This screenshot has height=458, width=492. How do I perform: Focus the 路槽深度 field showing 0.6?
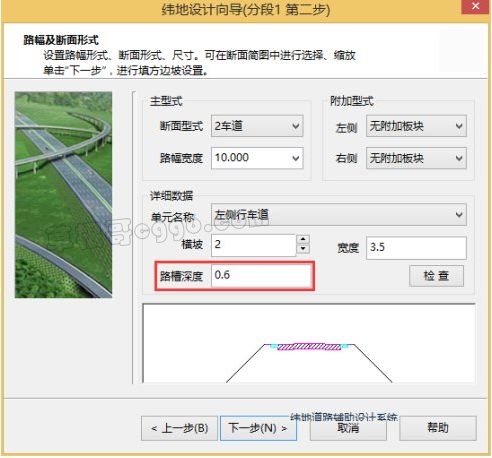coord(261,275)
